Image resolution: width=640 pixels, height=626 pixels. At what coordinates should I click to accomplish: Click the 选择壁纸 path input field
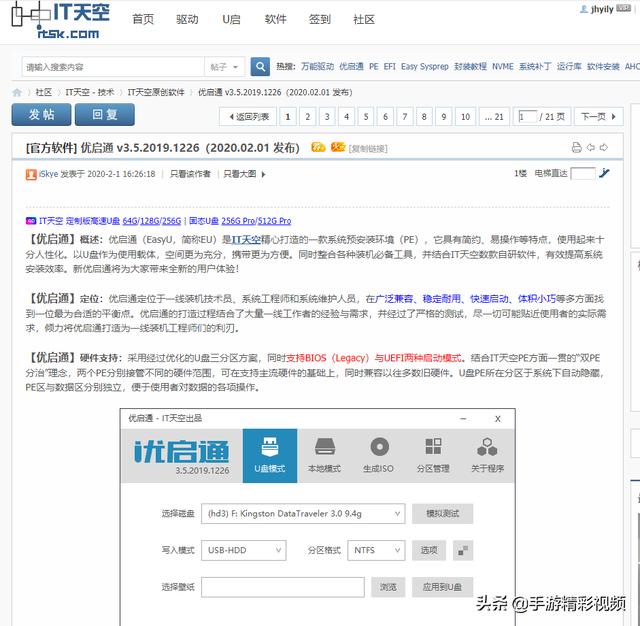[x=283, y=587]
